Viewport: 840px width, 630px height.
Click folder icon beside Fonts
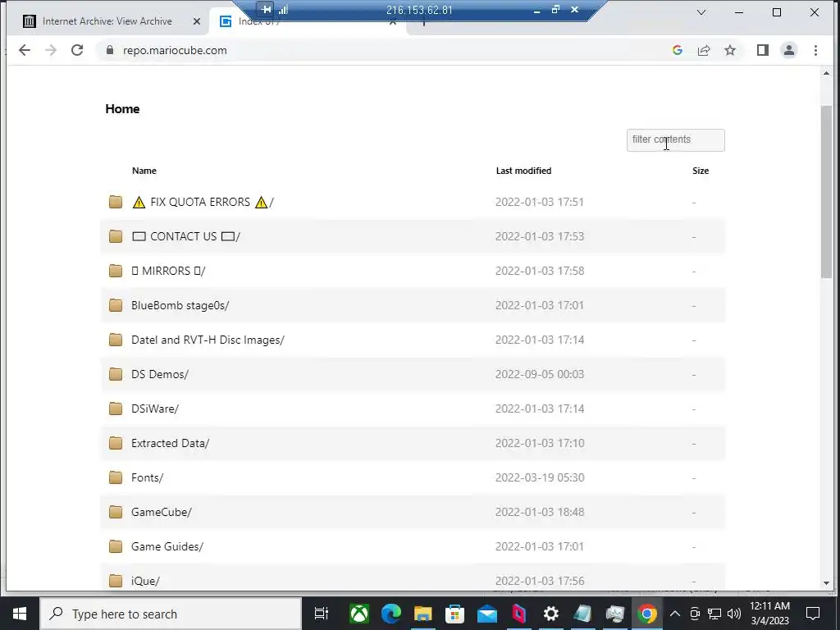pos(116,477)
